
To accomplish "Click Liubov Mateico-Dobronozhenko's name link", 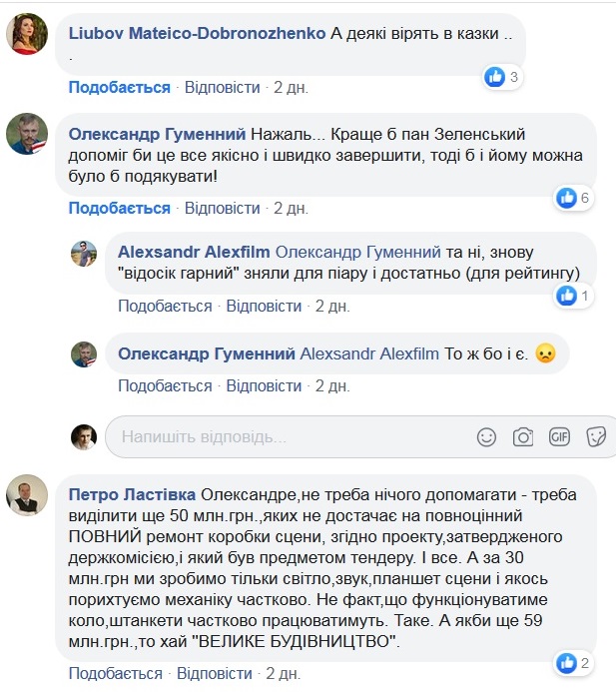I will [x=197, y=32].
